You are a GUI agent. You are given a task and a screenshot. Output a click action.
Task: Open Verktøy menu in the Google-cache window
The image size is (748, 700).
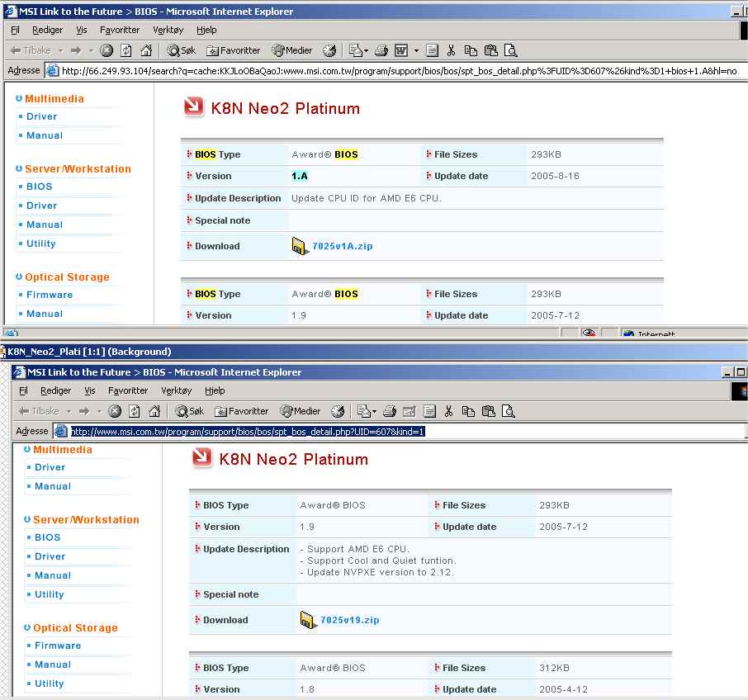pos(168,30)
